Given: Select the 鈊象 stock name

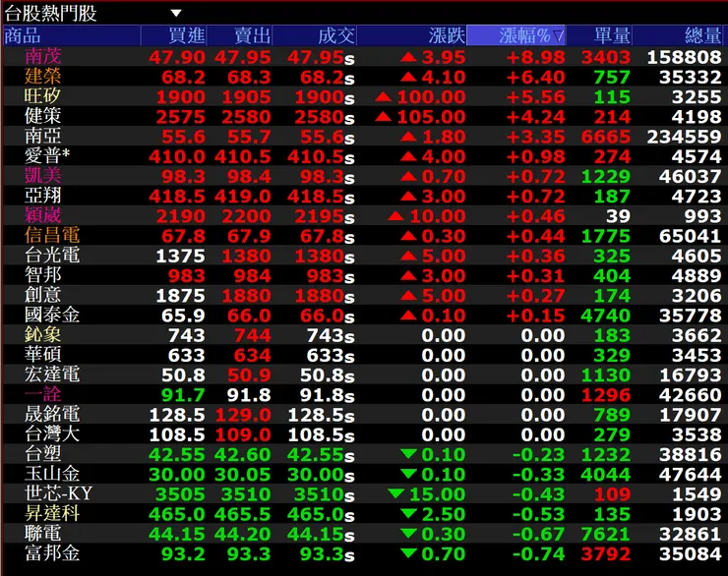Looking at the screenshot, I should tap(42, 335).
